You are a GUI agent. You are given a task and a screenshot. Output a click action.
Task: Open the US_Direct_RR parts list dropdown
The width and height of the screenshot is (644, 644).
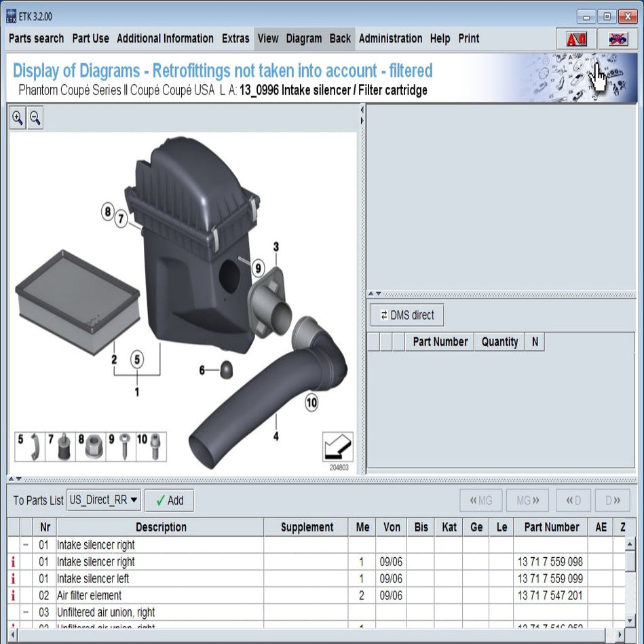(x=104, y=500)
